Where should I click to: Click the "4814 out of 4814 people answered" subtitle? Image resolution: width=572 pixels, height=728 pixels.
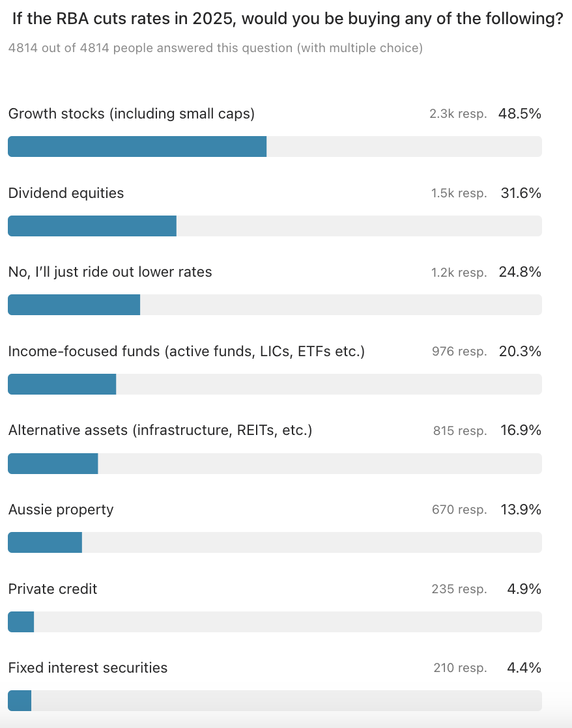tap(216, 48)
